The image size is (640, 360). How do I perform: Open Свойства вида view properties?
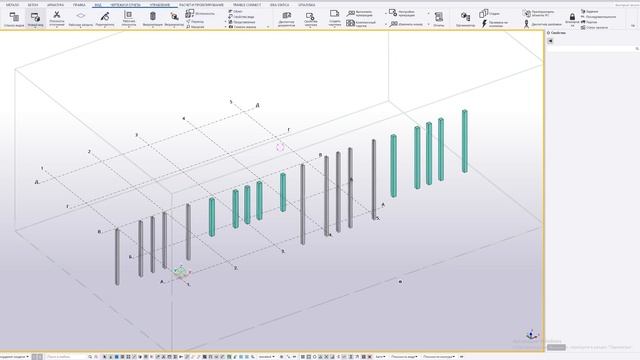coord(241,17)
